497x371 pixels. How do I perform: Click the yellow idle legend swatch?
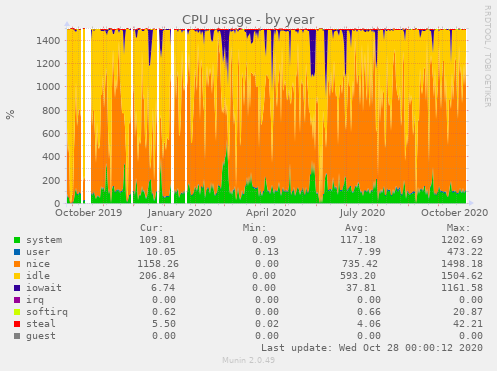click(x=17, y=276)
